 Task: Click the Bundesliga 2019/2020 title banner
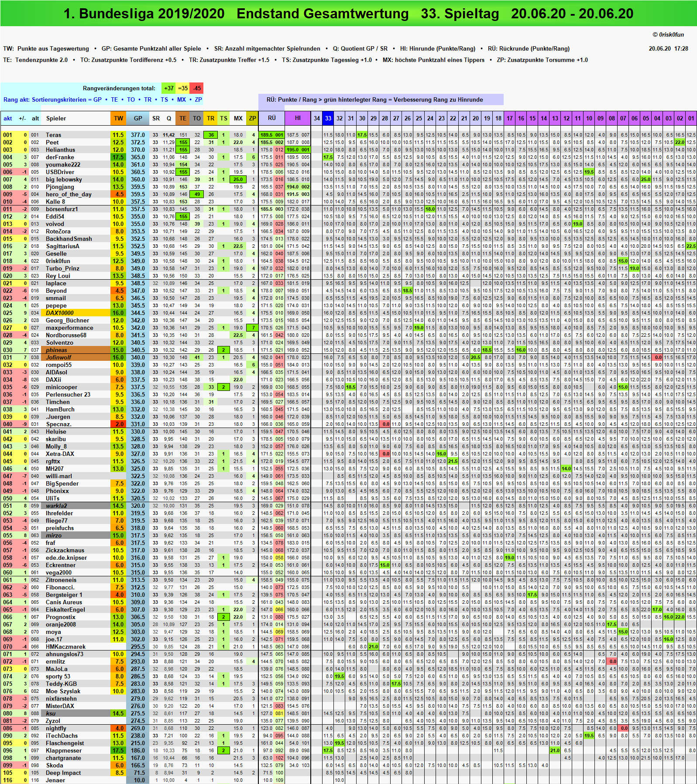[x=348, y=14]
